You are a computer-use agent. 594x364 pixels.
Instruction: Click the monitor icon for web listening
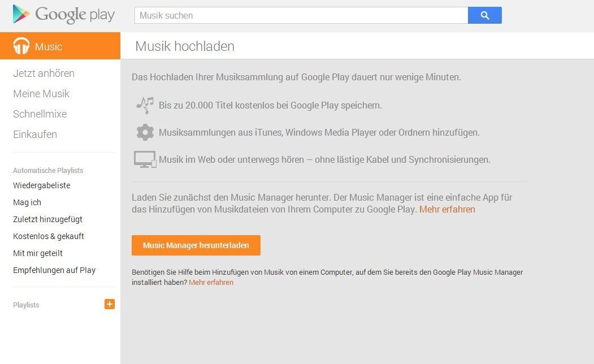pyautogui.click(x=145, y=159)
